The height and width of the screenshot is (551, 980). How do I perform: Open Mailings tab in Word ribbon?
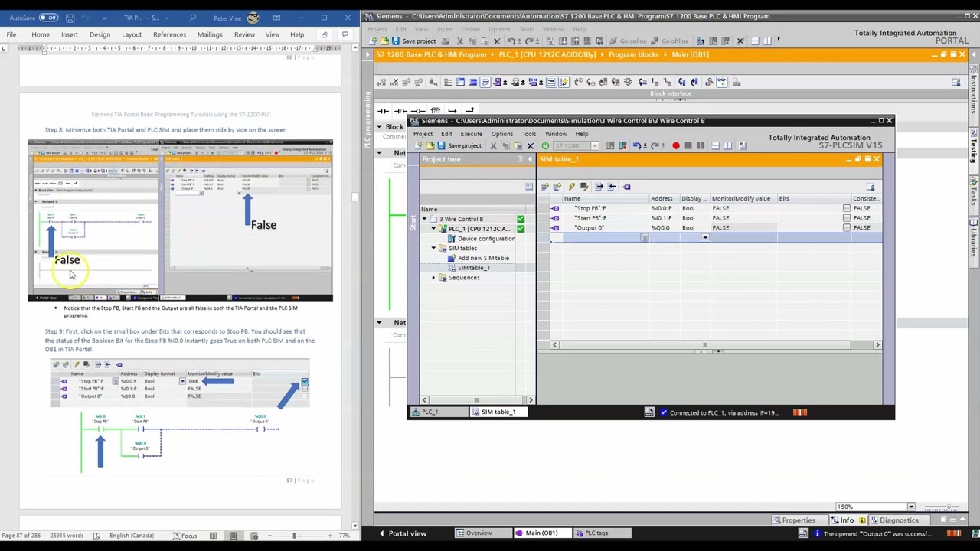[x=210, y=34]
